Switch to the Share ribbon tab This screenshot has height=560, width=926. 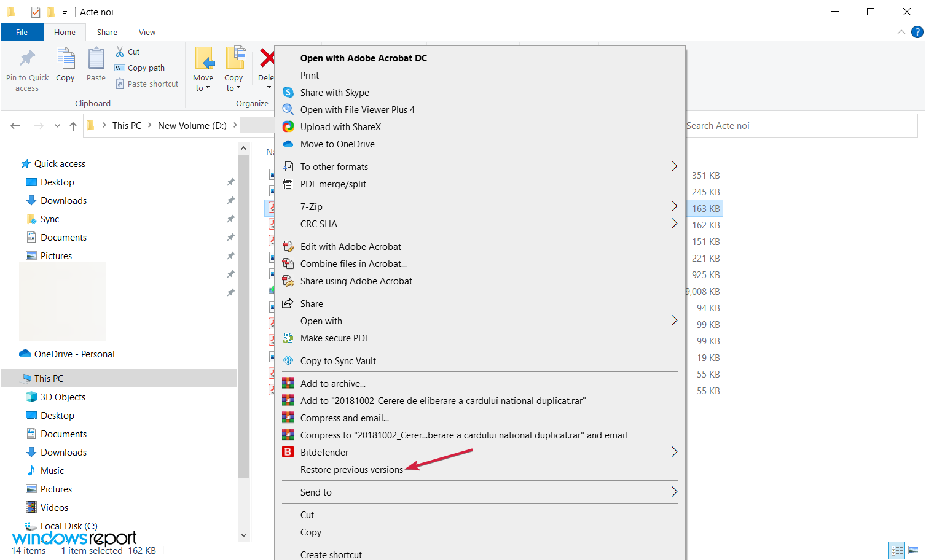coord(107,33)
